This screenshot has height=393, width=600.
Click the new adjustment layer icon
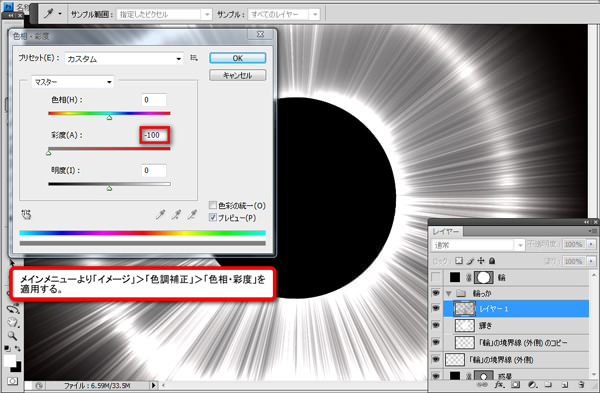coord(532,385)
